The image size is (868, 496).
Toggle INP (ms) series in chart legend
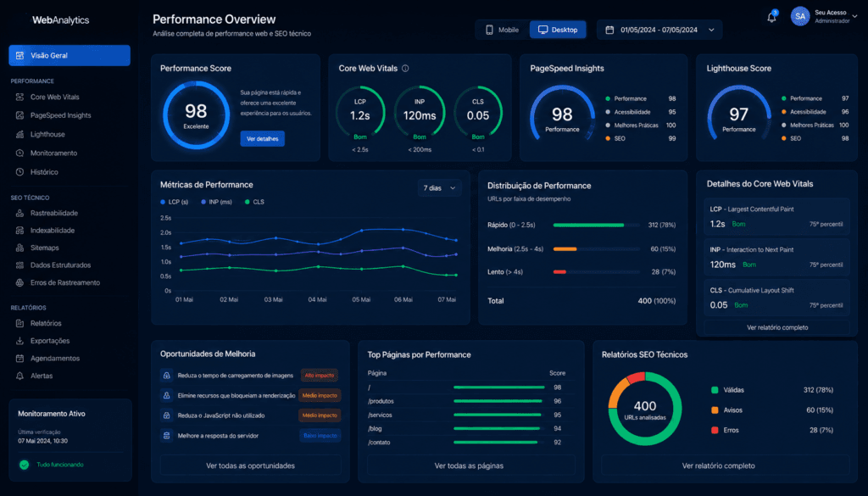point(216,202)
